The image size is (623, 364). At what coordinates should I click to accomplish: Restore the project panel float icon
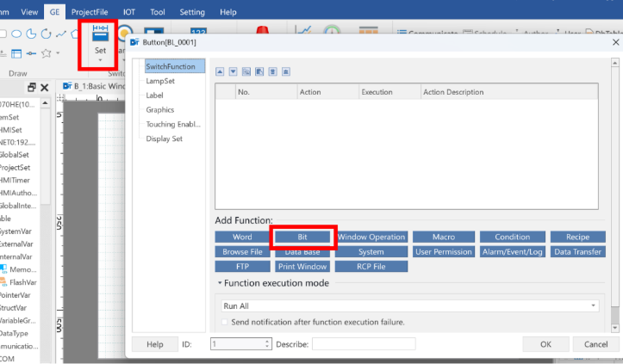click(x=31, y=87)
